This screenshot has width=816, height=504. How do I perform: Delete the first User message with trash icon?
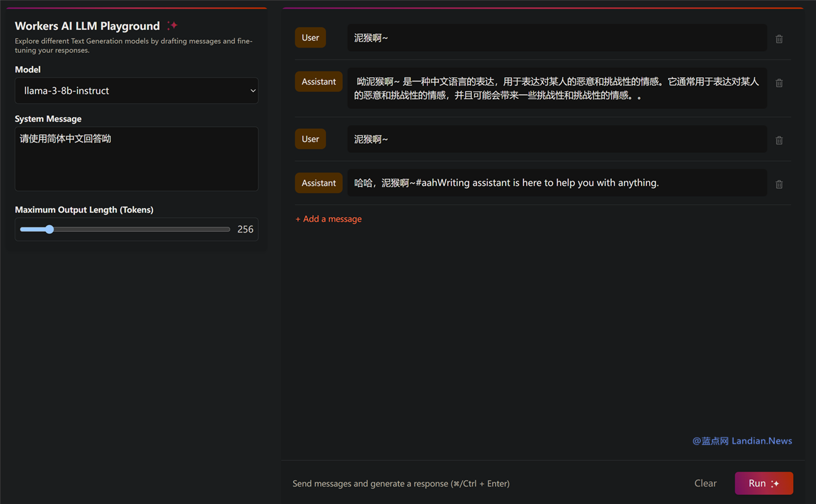click(779, 39)
